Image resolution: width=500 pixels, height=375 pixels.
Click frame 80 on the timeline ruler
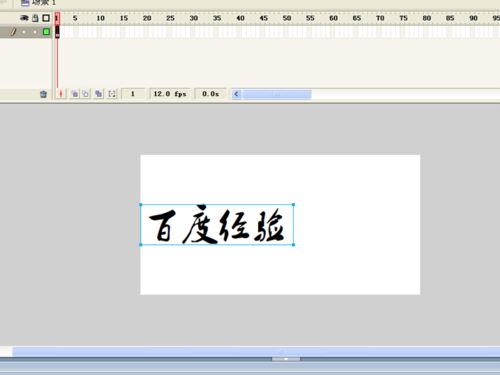click(x=427, y=18)
